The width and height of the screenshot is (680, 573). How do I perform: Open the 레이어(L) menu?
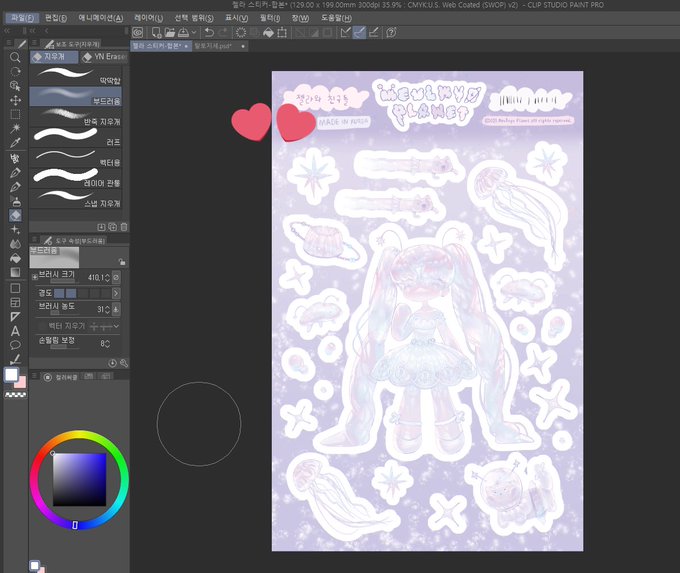click(148, 18)
